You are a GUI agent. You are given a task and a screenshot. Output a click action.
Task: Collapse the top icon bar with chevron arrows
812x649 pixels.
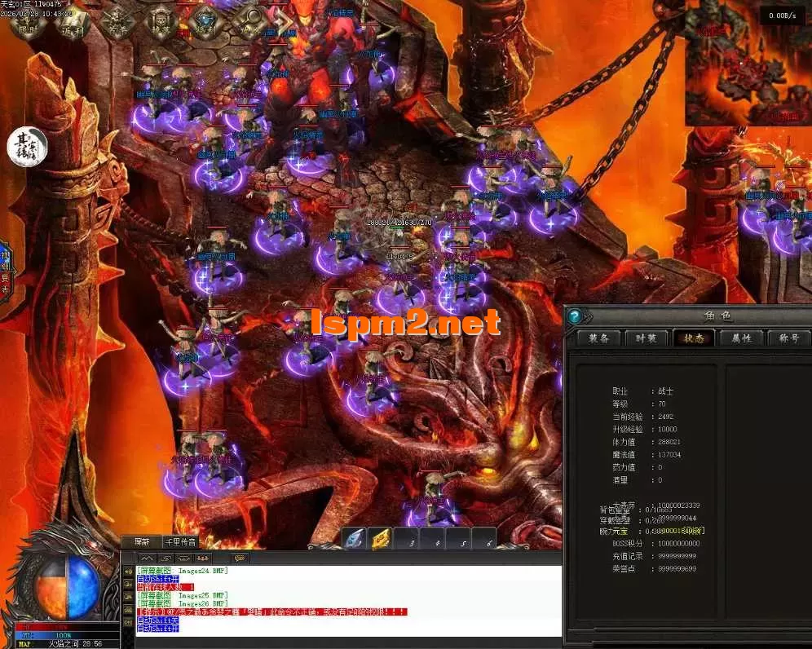point(285,22)
